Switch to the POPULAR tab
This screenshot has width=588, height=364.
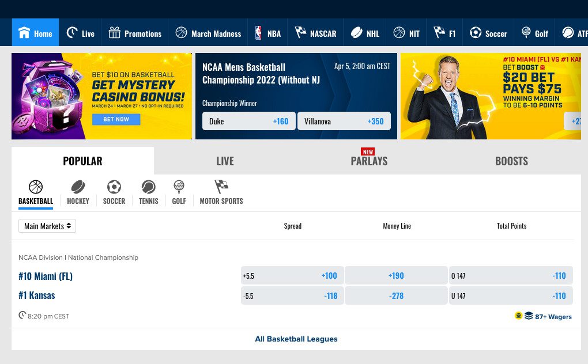pyautogui.click(x=82, y=161)
